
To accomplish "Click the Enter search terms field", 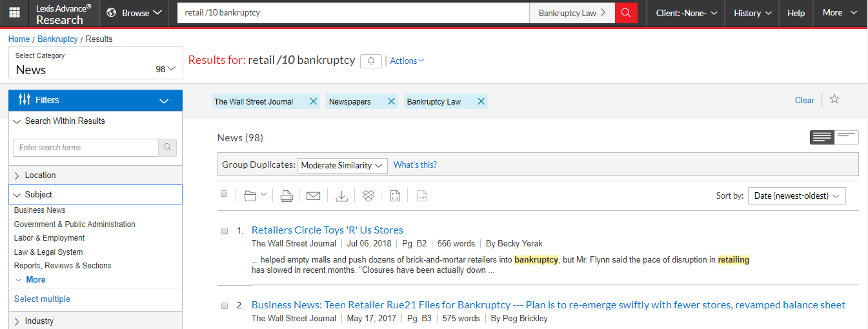I will (86, 148).
